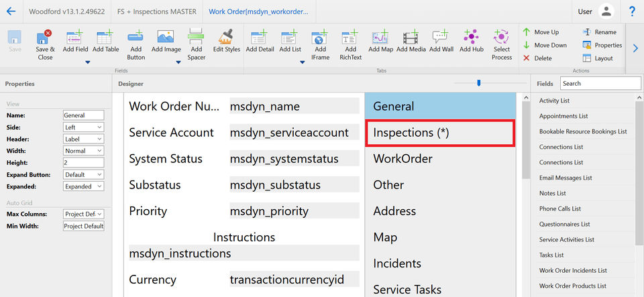
Task: Select the Map tab in the designer
Action: (440, 237)
